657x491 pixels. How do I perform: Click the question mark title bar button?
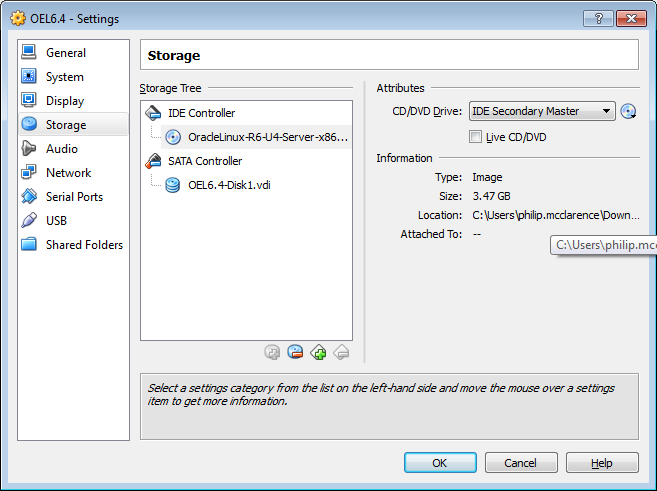pos(598,18)
